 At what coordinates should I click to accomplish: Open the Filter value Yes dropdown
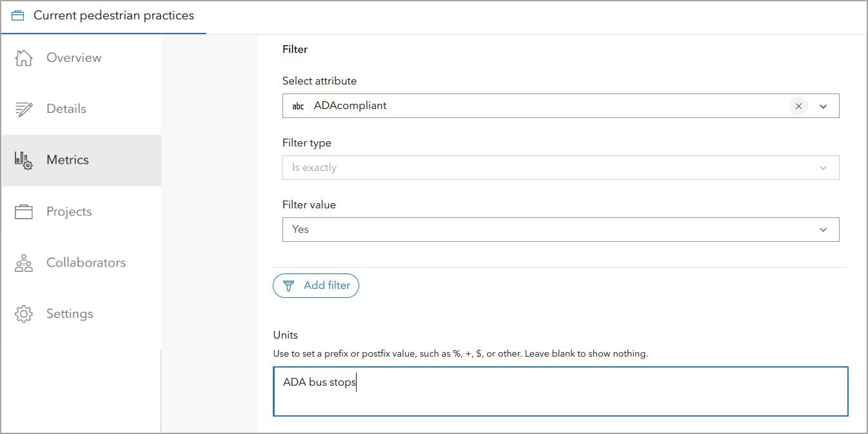point(560,230)
